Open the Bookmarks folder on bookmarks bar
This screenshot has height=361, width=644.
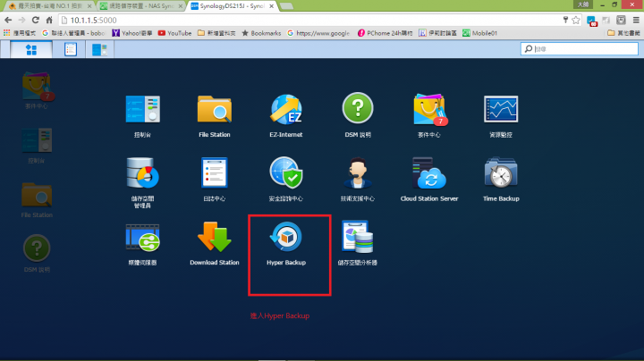coord(261,33)
